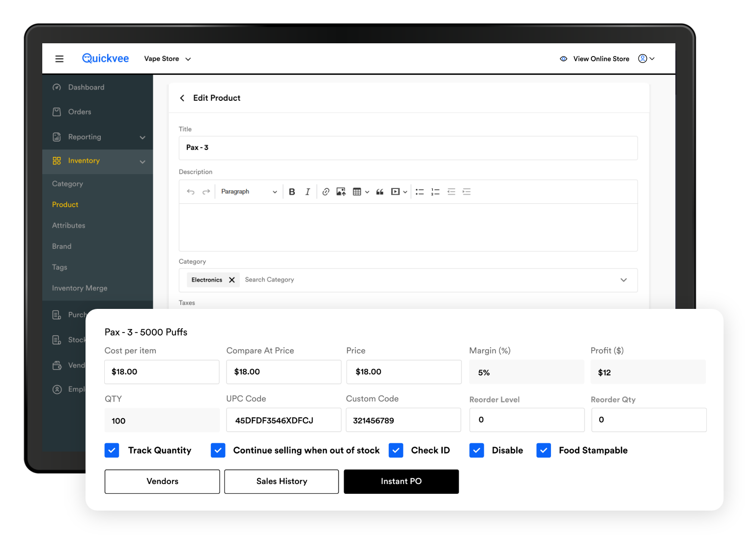Select Attributes under Inventory
The width and height of the screenshot is (756, 546).
[69, 226]
